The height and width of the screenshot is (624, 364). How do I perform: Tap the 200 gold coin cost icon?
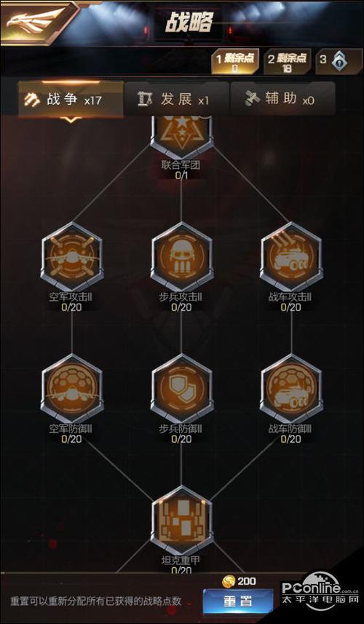[x=229, y=582]
